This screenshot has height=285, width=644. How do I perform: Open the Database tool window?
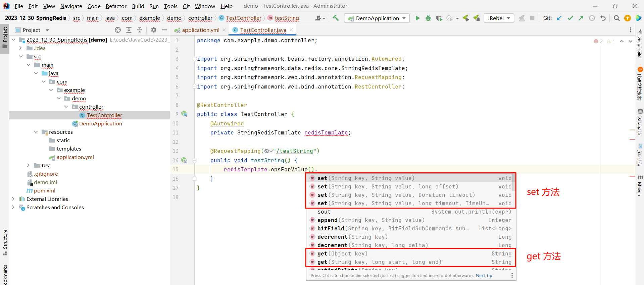tap(640, 121)
